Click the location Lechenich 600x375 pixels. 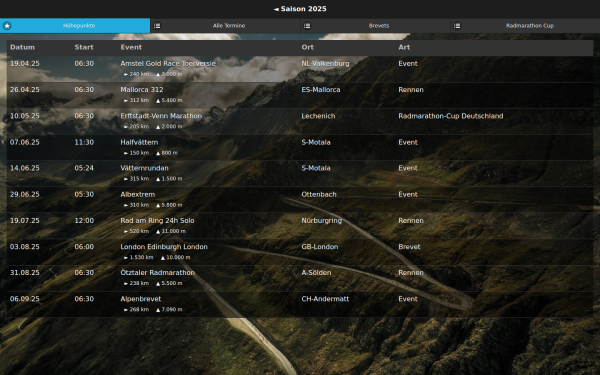pos(318,116)
